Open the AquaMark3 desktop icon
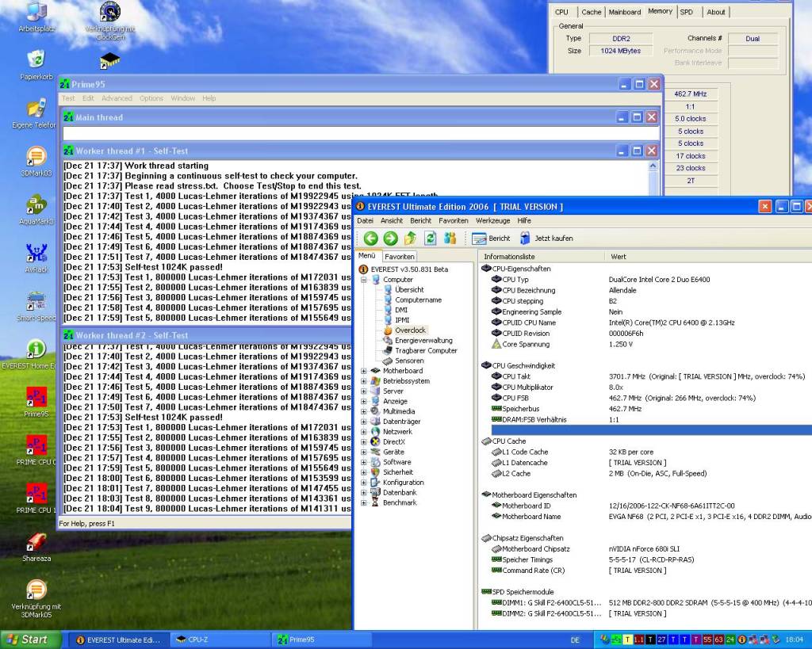Image resolution: width=812 pixels, height=649 pixels. (36, 210)
